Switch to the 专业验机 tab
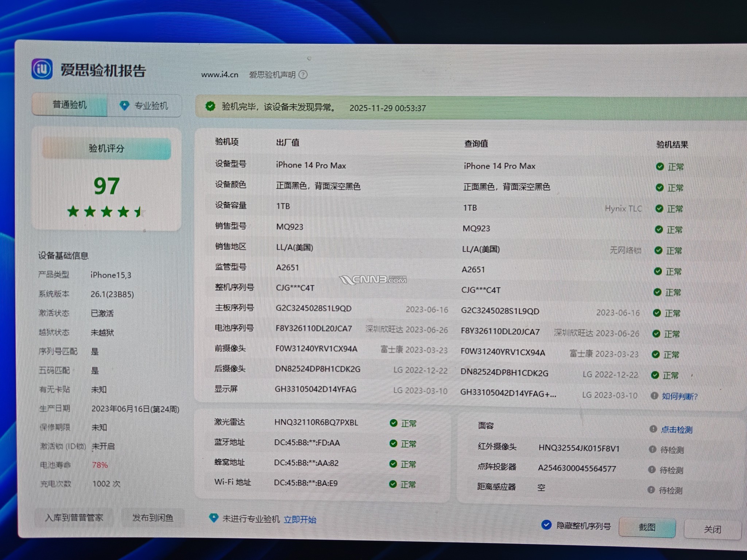 [150, 106]
